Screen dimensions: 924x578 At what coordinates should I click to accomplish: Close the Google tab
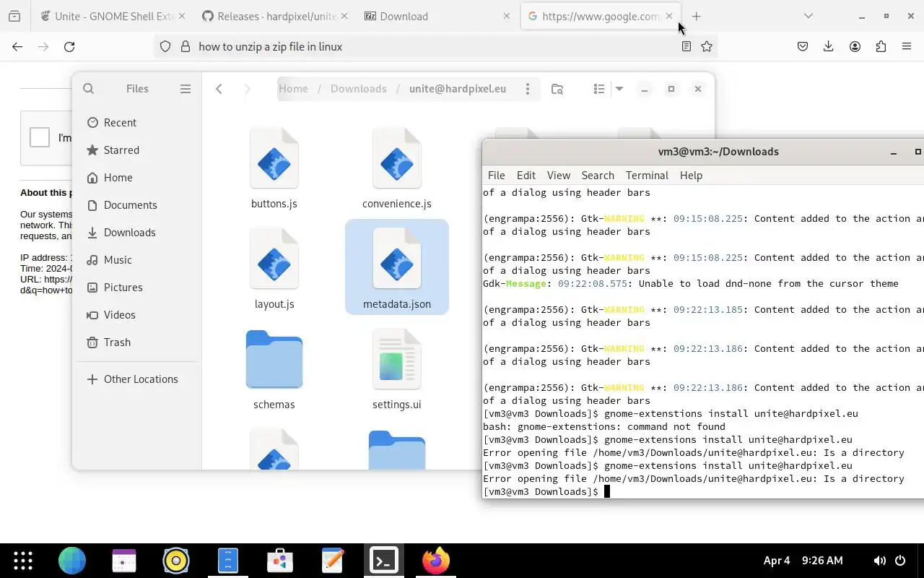click(668, 16)
